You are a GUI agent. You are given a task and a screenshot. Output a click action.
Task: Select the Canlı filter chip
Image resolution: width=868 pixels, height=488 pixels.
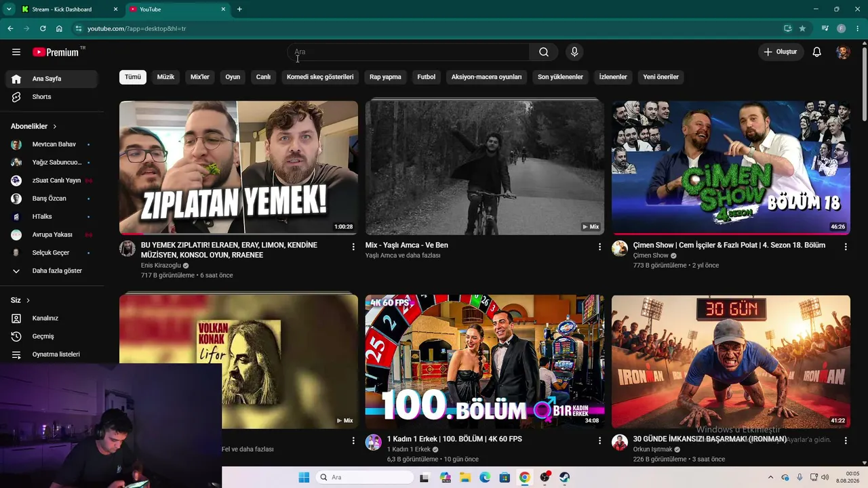(263, 77)
